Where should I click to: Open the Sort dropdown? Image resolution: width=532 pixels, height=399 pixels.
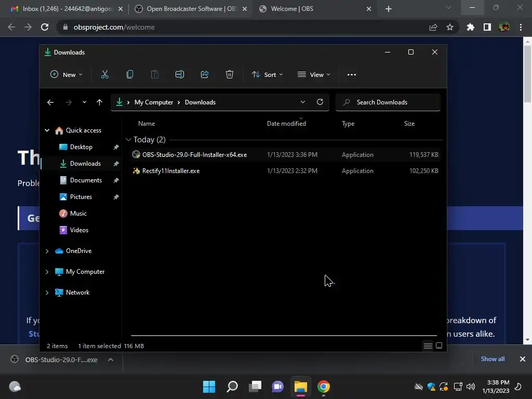click(x=268, y=75)
